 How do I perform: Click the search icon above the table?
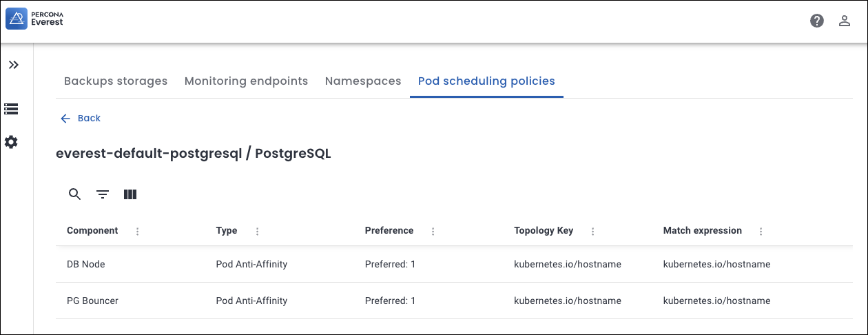75,194
